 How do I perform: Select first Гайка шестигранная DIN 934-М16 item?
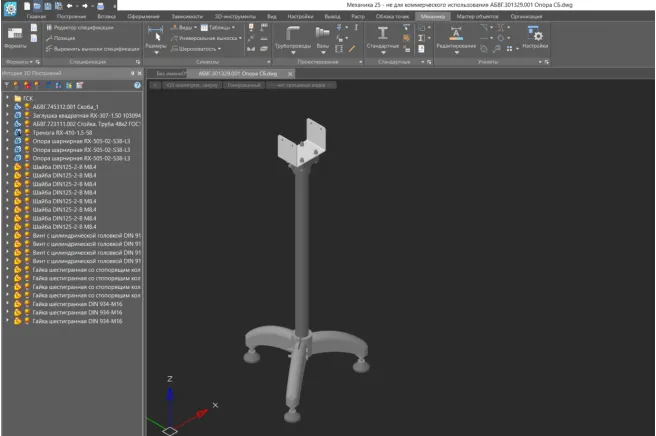[x=77, y=304]
